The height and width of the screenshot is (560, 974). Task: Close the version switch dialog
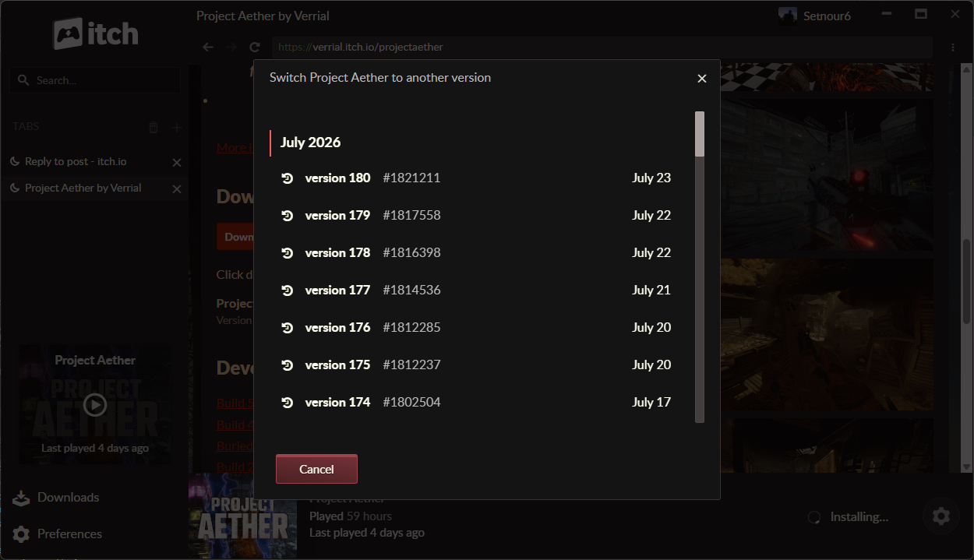pos(701,79)
